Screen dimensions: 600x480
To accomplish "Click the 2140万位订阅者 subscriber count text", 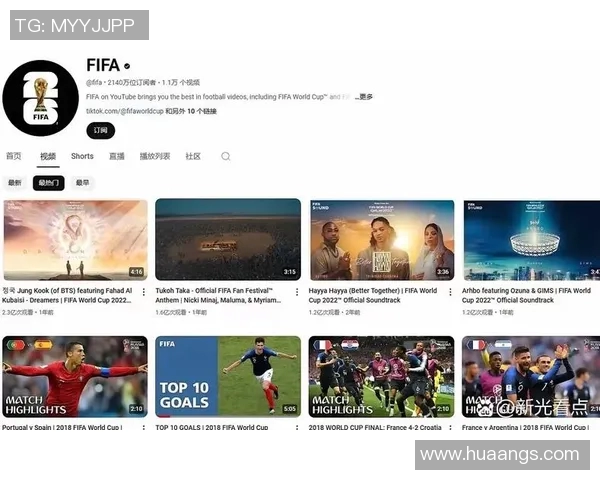I will pos(132,82).
